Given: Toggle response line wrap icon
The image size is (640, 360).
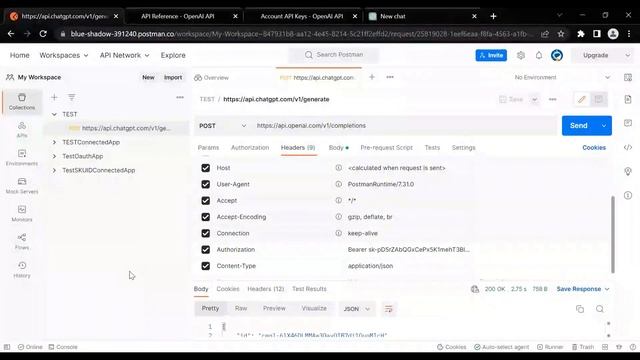Looking at the screenshot, I should click(x=389, y=309).
